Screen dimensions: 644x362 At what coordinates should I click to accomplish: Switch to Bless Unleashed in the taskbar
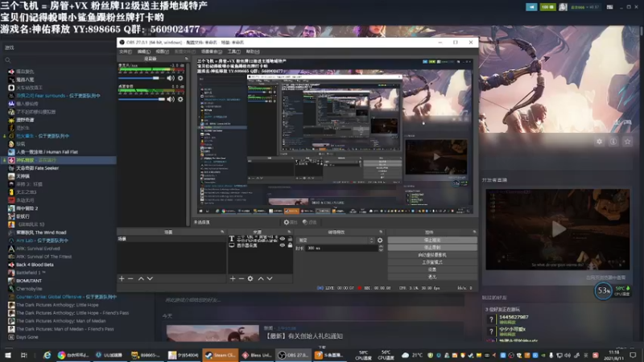[x=256, y=355]
